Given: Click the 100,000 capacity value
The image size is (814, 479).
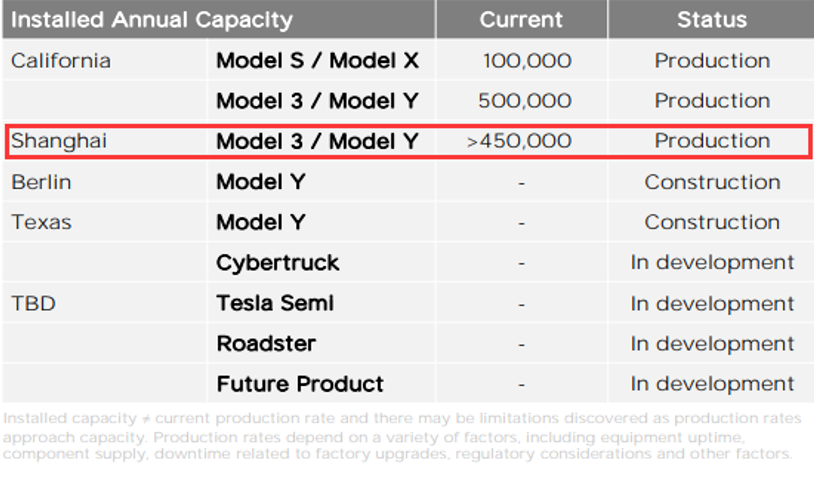Looking at the screenshot, I should 527,61.
